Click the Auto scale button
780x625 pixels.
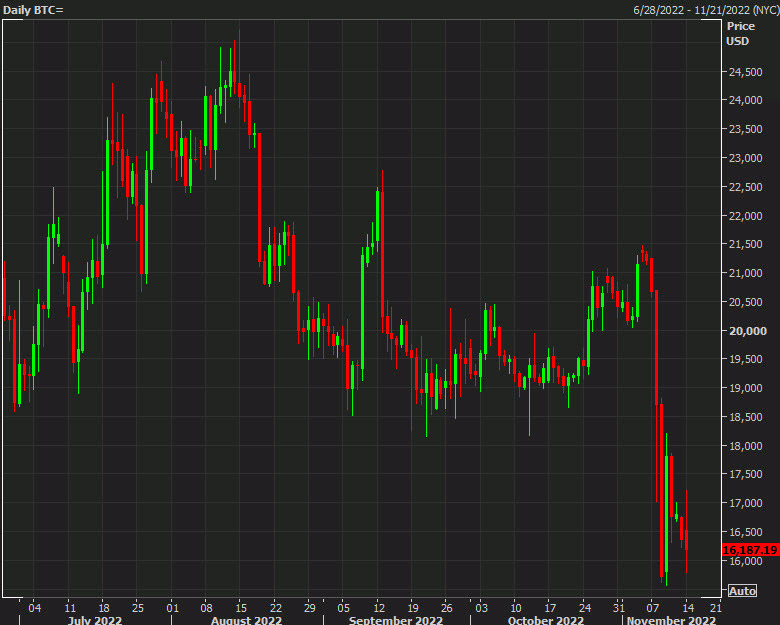743,591
